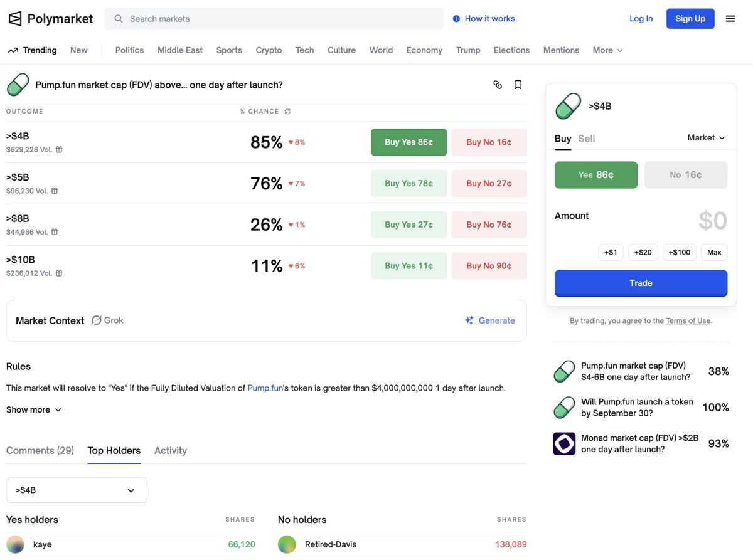Click the Generate market context link

[x=496, y=320]
